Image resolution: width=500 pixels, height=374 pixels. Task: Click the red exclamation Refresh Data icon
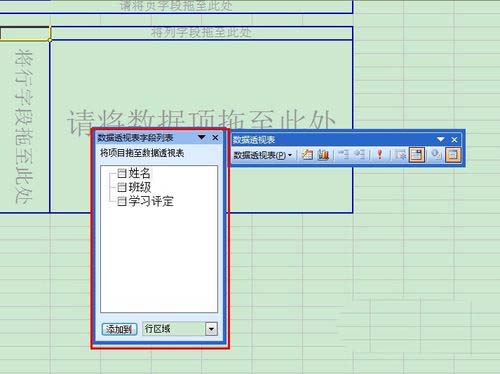click(379, 155)
